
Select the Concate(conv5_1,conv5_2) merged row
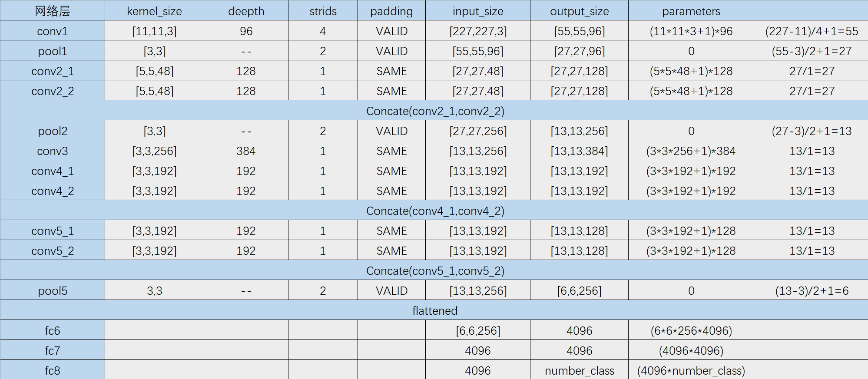[434, 270]
